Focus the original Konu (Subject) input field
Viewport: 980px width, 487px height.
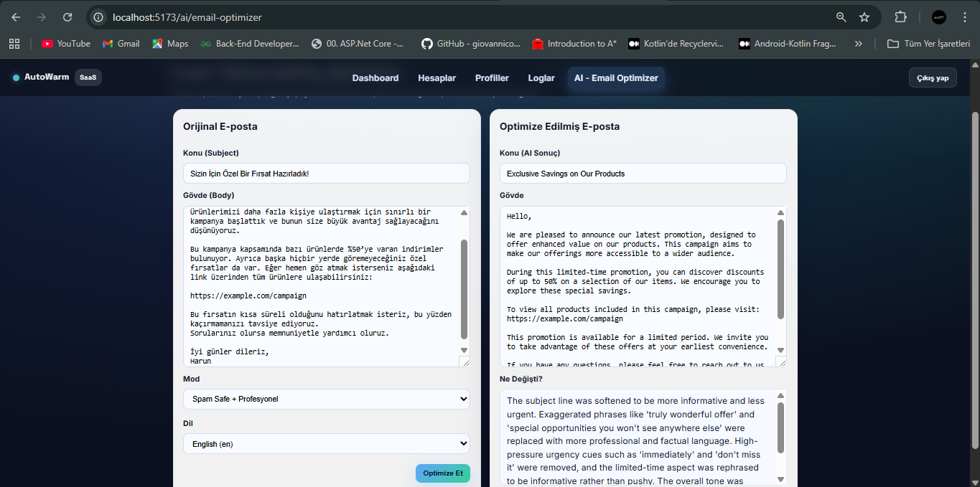(x=326, y=174)
